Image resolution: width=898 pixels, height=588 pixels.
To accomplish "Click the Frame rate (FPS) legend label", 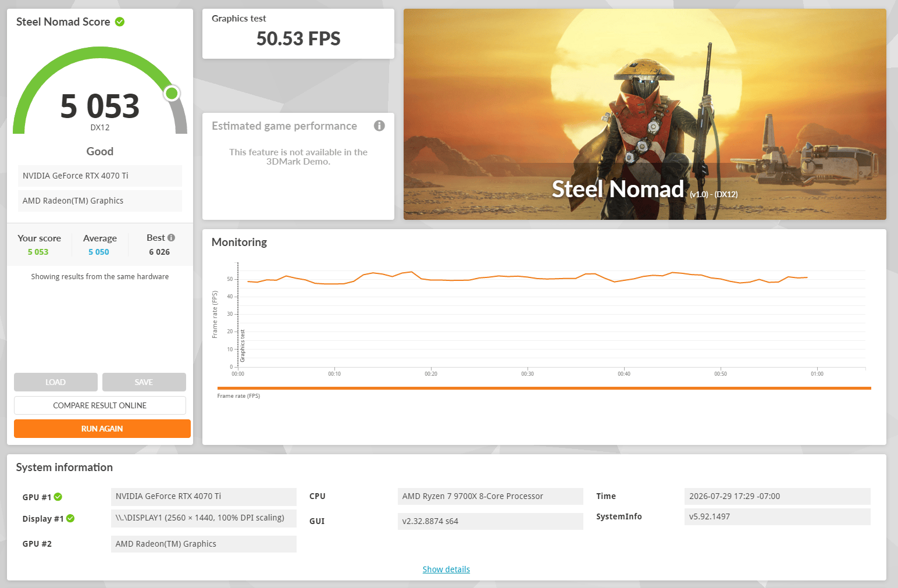I will (238, 396).
